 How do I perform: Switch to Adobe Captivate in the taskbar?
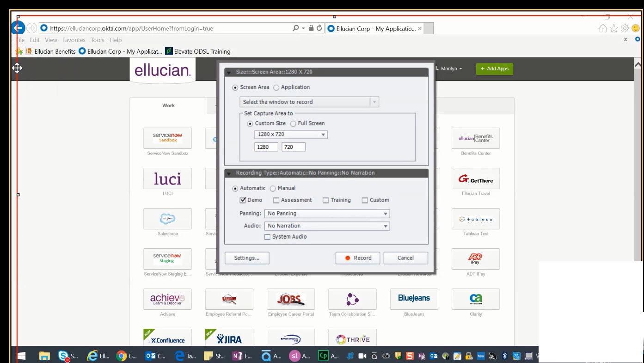click(x=329, y=356)
